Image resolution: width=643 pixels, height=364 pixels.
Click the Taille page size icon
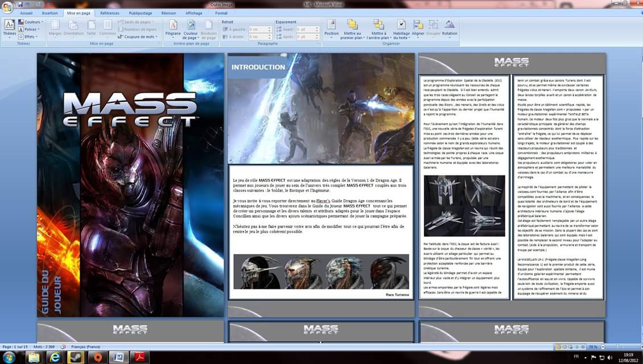coord(91,28)
